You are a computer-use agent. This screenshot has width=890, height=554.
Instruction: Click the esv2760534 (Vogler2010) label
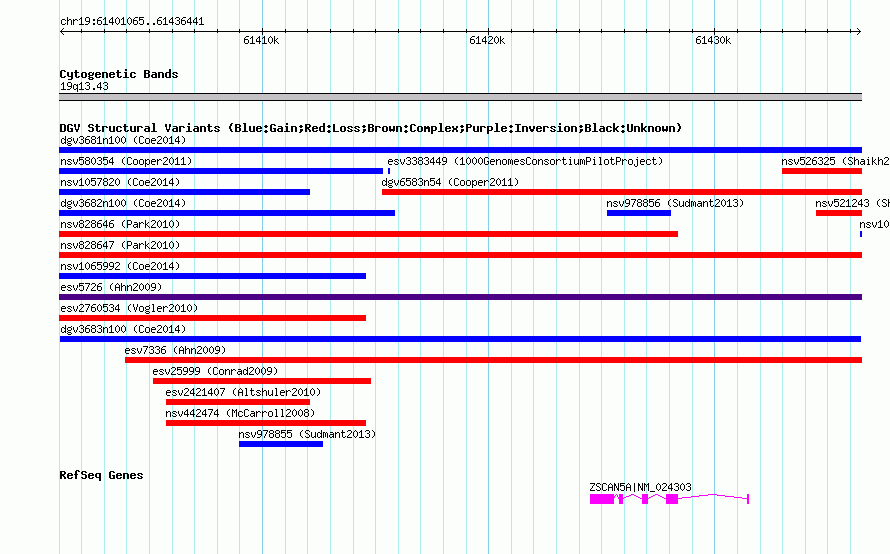click(129, 308)
